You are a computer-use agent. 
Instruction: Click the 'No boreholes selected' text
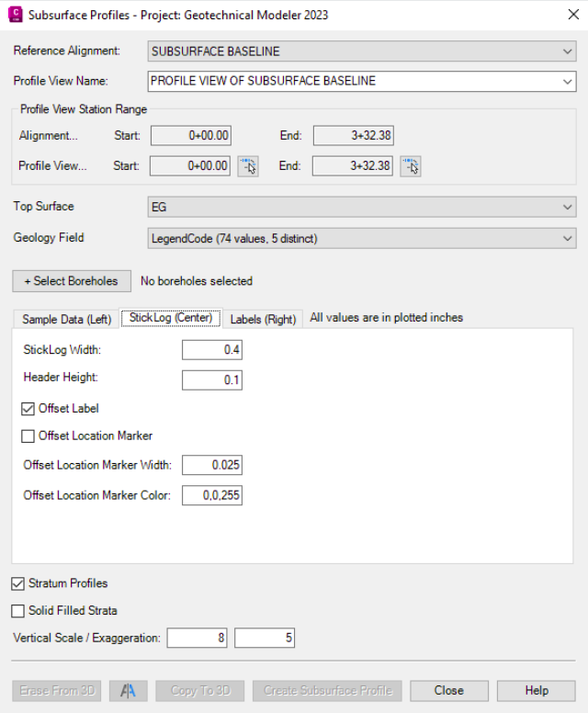197,281
